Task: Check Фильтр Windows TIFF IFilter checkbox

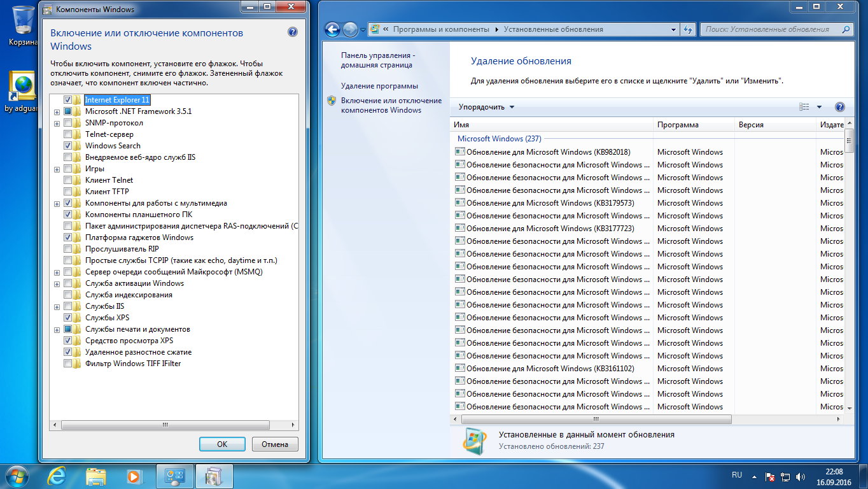Action: (x=67, y=364)
